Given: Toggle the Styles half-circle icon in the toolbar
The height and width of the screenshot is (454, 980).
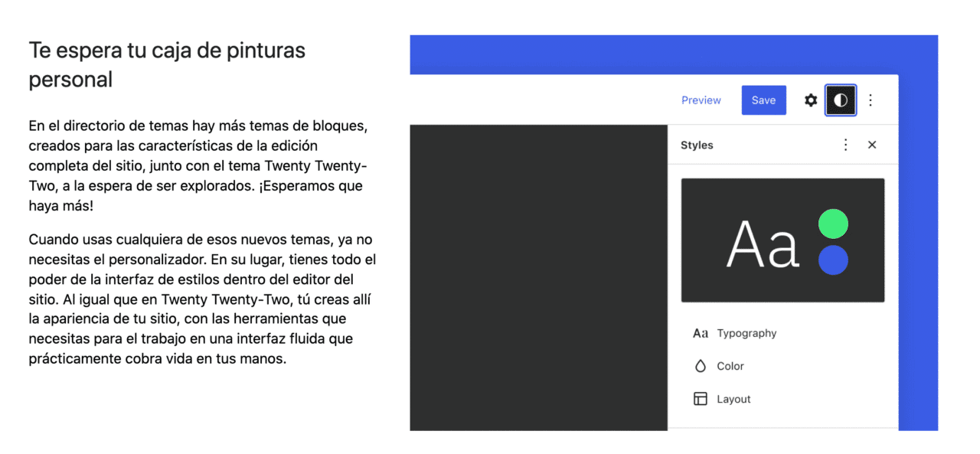Looking at the screenshot, I should [x=840, y=100].
